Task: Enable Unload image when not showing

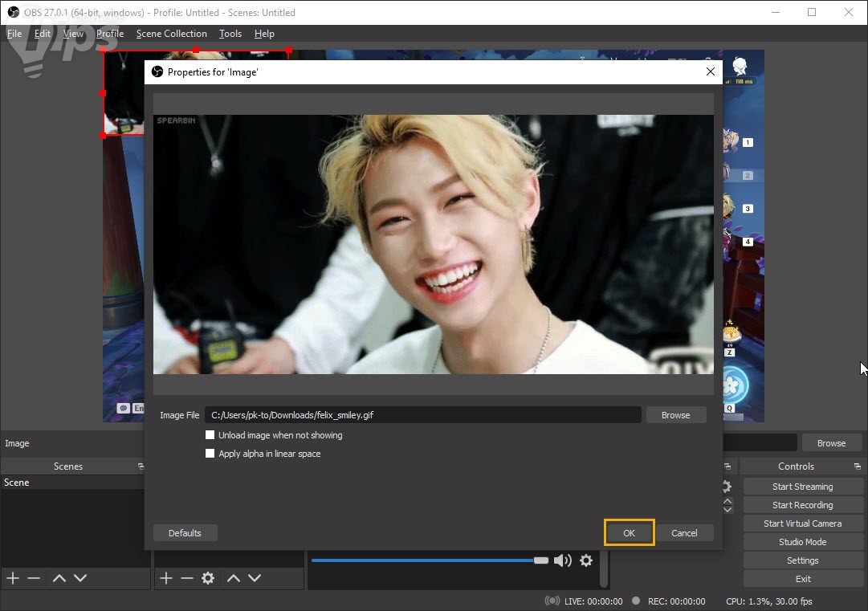Action: tap(210, 435)
